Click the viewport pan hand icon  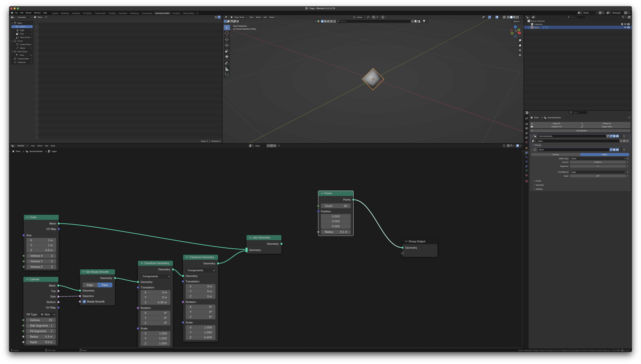click(x=520, y=45)
